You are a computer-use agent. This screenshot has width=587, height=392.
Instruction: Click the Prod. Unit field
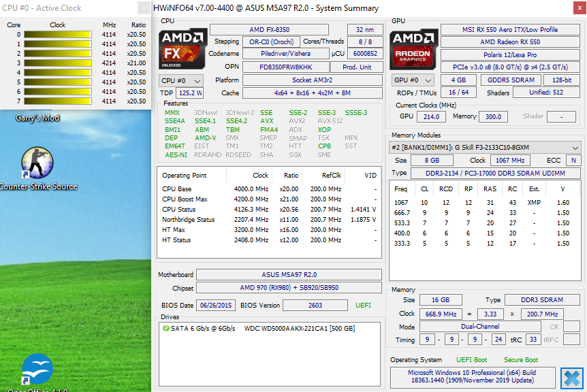(357, 67)
